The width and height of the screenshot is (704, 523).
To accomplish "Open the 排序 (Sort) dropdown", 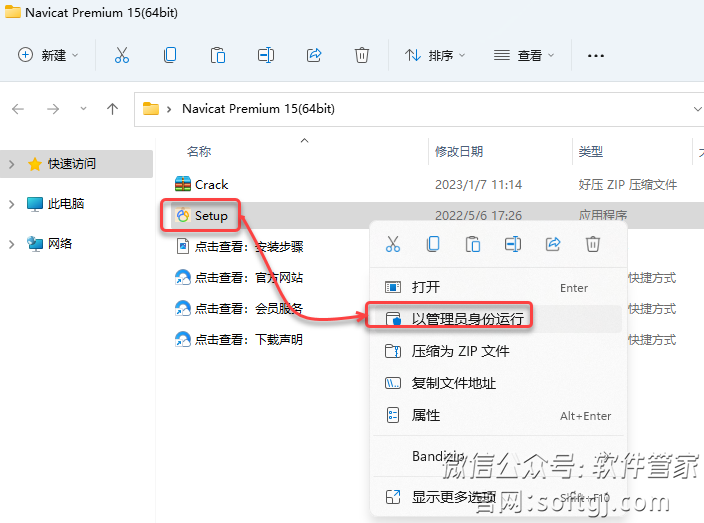I will click(435, 55).
